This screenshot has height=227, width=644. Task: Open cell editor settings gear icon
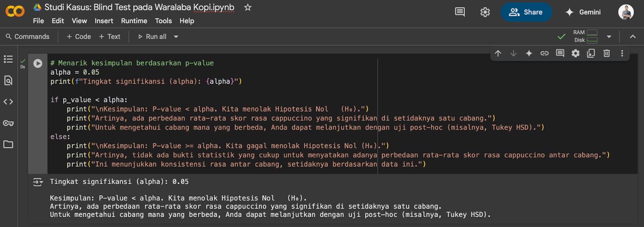pos(576,53)
